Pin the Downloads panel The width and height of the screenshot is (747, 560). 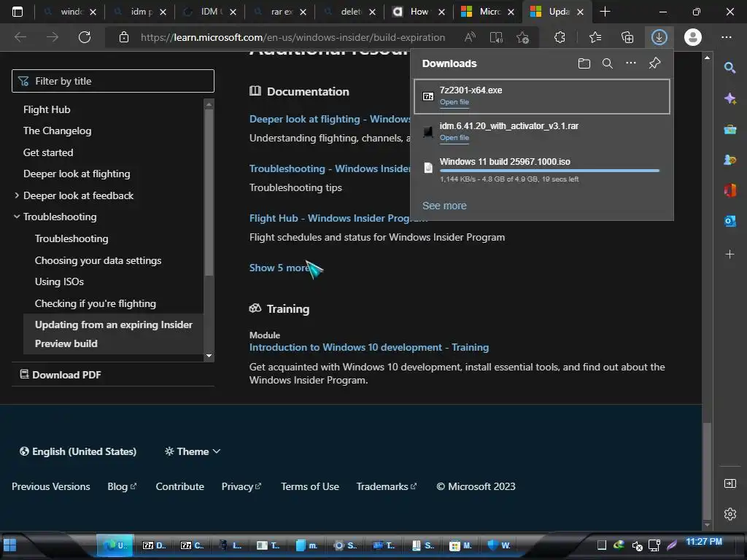(654, 63)
